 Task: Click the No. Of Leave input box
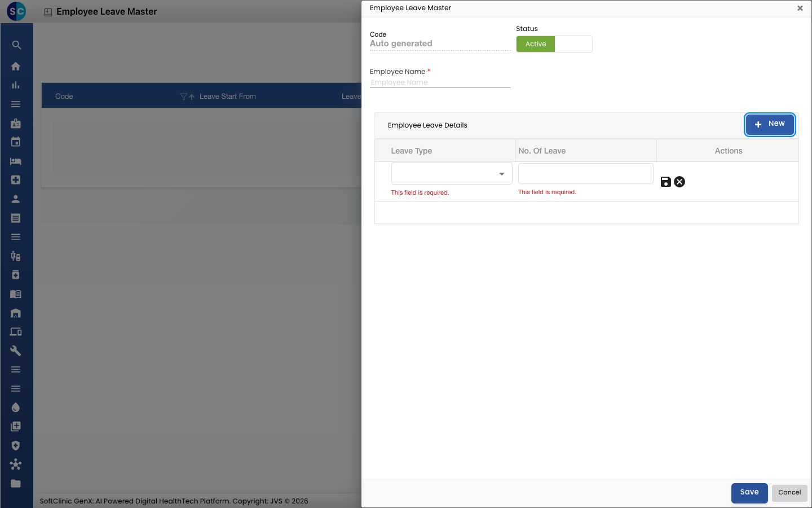586,173
